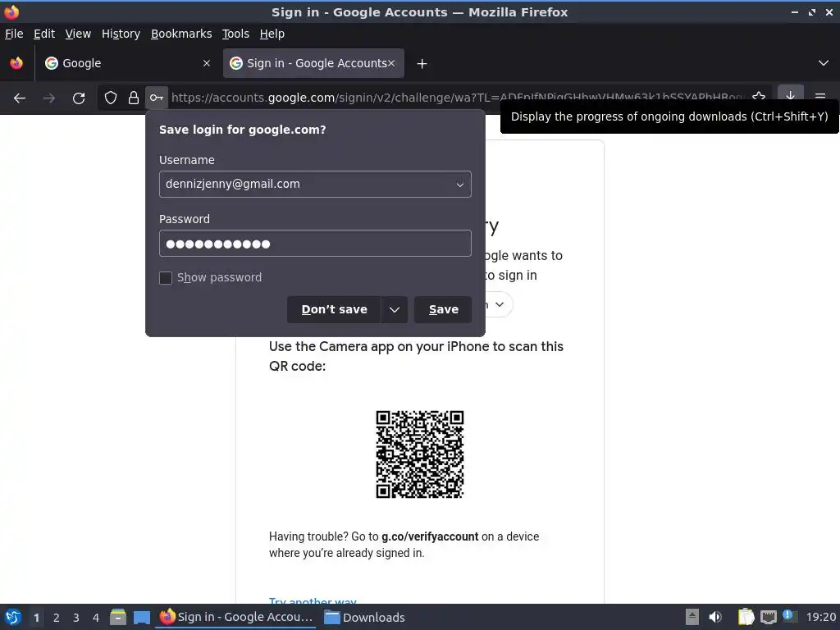Open the downloads panel arrow icon
The height and width of the screenshot is (630, 840).
pyautogui.click(x=790, y=96)
